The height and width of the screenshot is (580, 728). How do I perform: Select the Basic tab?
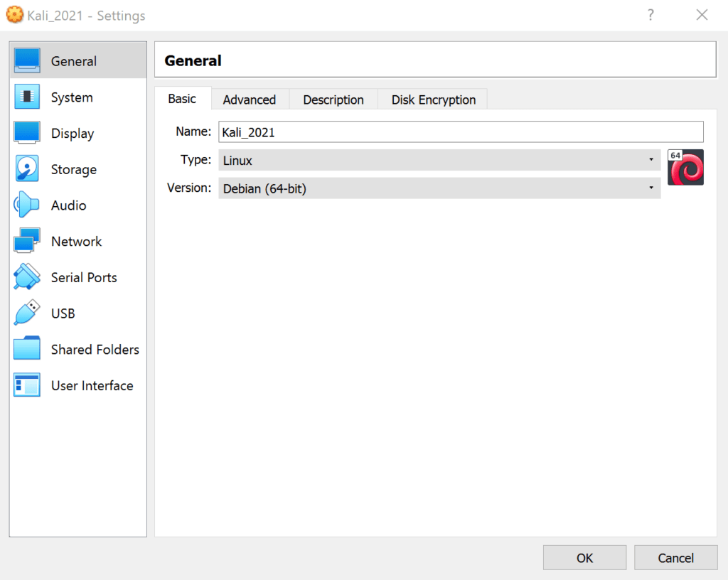tap(182, 99)
